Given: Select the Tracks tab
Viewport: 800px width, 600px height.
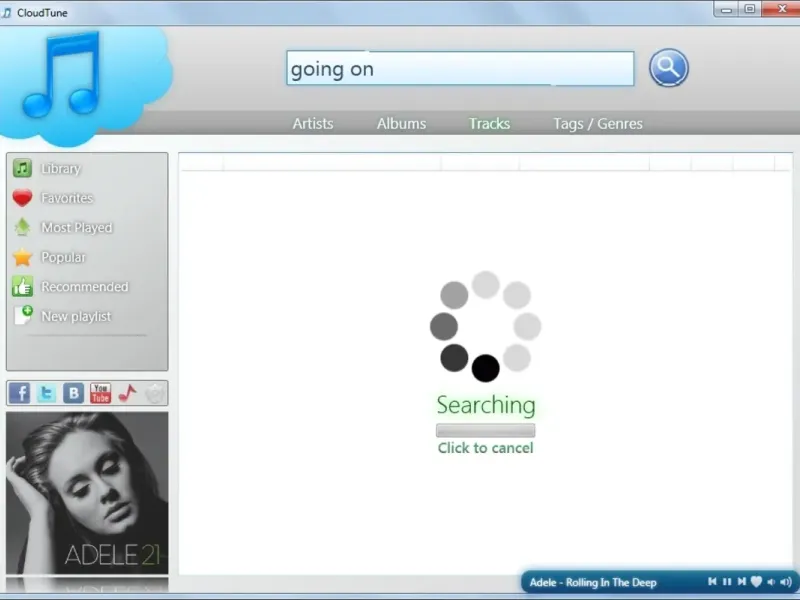Looking at the screenshot, I should (x=490, y=123).
